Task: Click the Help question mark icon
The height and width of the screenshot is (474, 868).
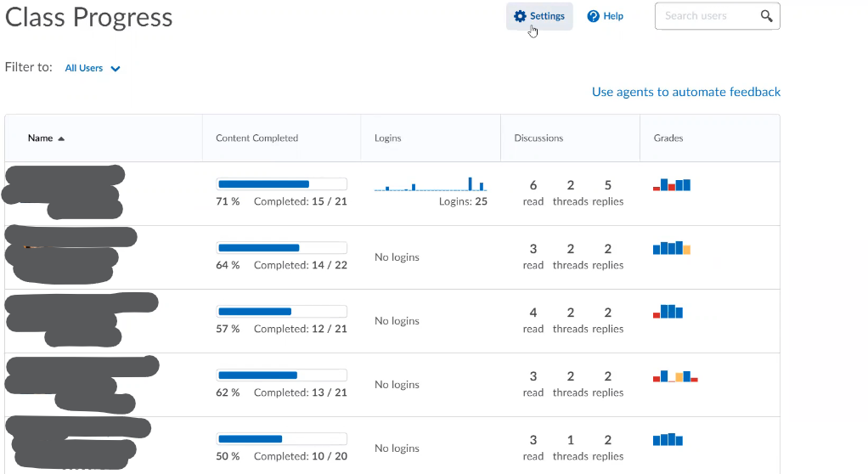Action: [594, 16]
